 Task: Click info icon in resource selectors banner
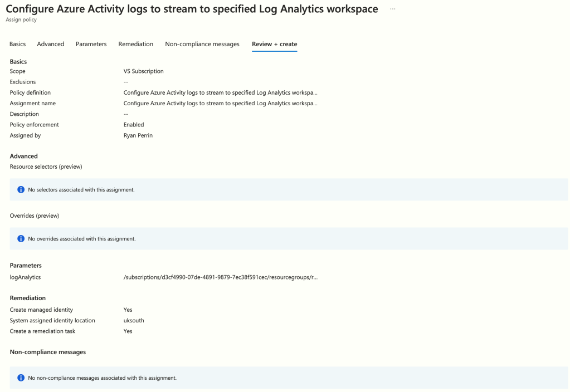(21, 190)
